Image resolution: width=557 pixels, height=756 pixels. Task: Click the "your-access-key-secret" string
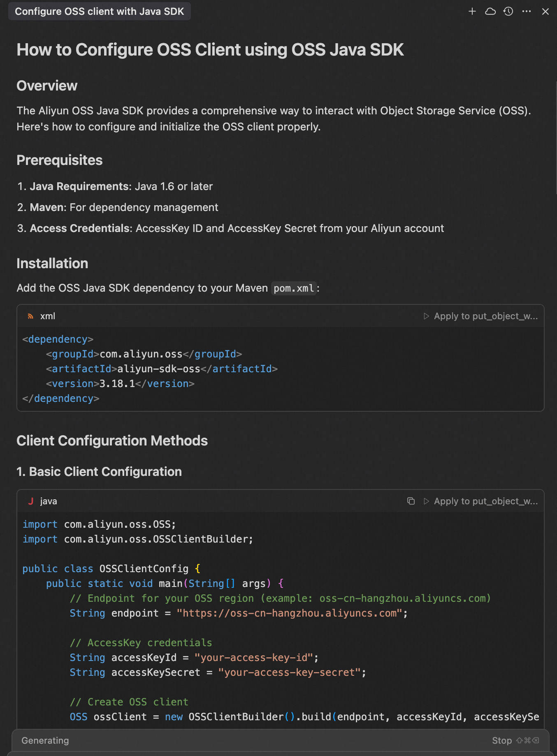[290, 673]
